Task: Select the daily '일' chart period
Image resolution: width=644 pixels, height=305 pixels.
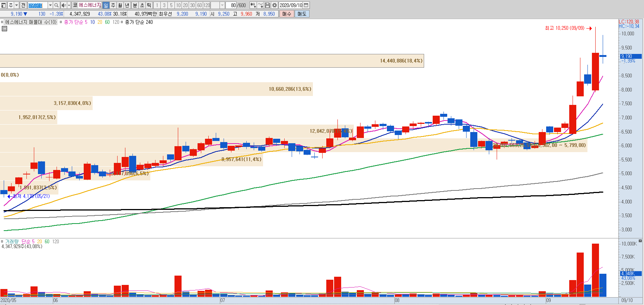Action: tap(106, 5)
